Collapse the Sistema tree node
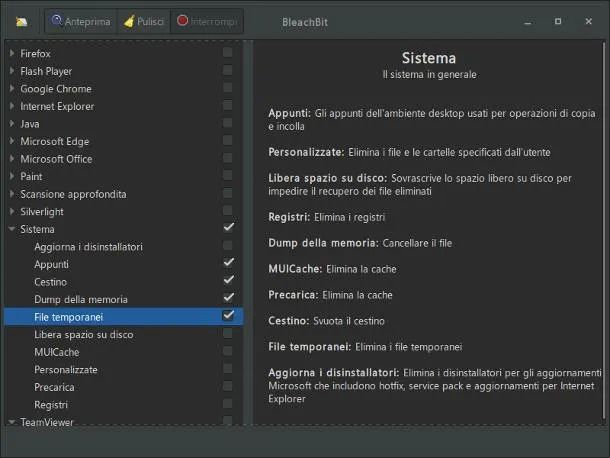Viewport: 610px width, 458px height. point(12,229)
